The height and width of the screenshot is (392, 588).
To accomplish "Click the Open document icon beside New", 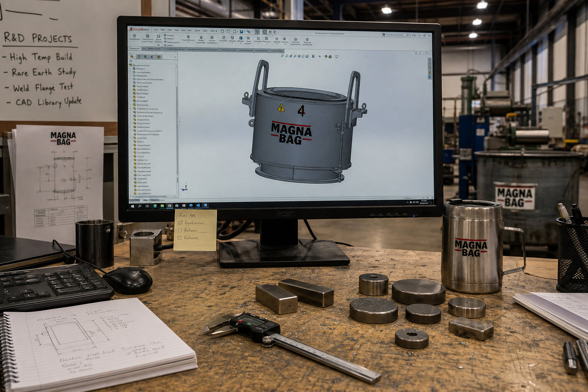I will tap(228, 31).
